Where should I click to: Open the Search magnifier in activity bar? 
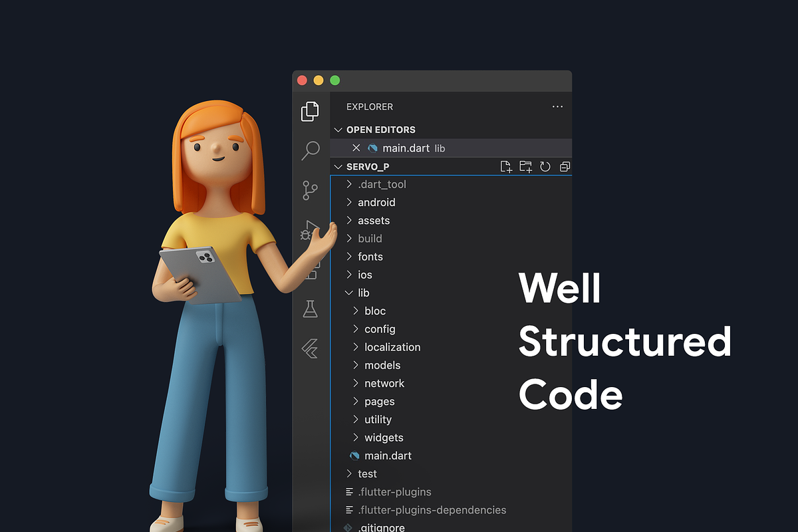310,150
